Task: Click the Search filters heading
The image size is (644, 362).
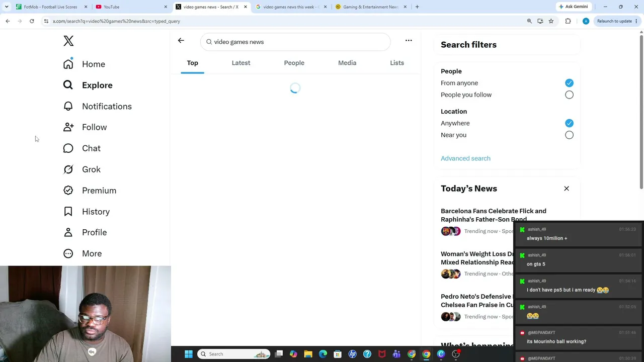Action: pyautogui.click(x=468, y=45)
